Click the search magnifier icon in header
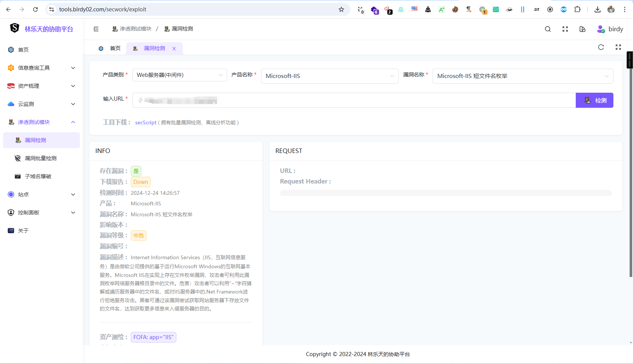This screenshot has width=633, height=364. (548, 29)
